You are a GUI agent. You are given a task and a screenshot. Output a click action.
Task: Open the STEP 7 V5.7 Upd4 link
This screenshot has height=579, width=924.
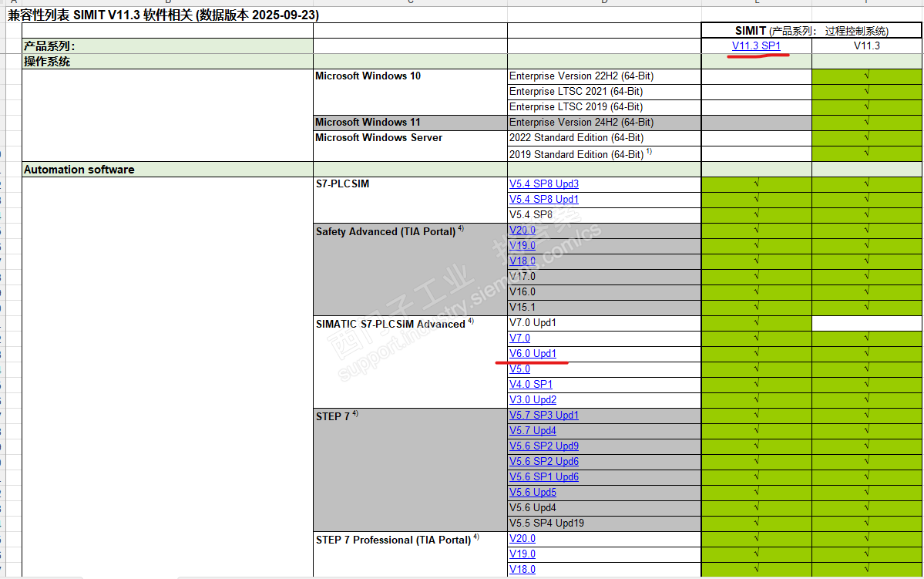(x=533, y=430)
